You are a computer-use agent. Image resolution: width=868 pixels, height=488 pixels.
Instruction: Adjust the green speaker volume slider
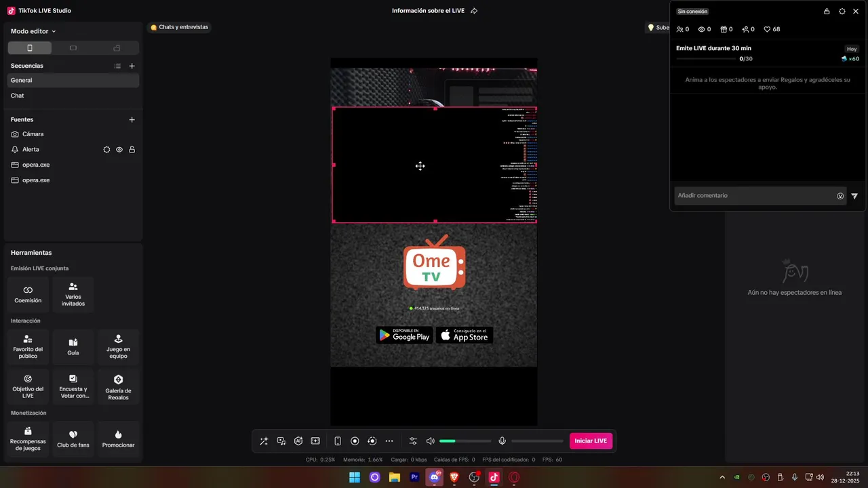(465, 441)
